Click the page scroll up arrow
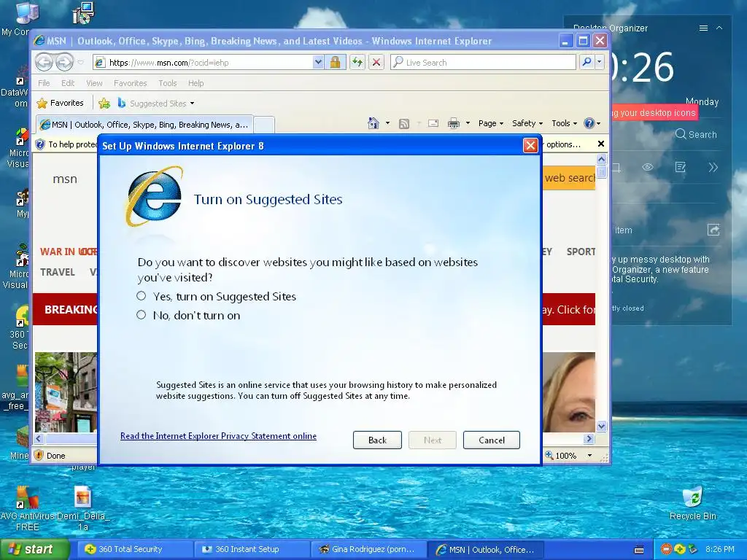 (601, 159)
